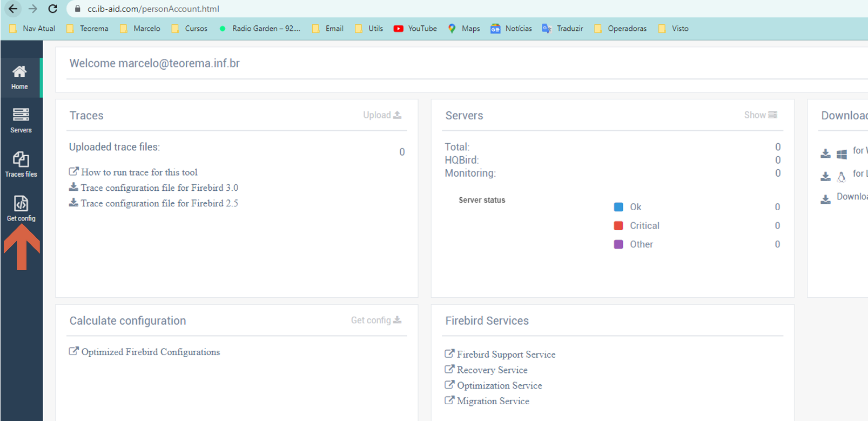Download trace configuration file for Firebird 3.0
Image resolution: width=868 pixels, height=421 pixels.
[153, 188]
